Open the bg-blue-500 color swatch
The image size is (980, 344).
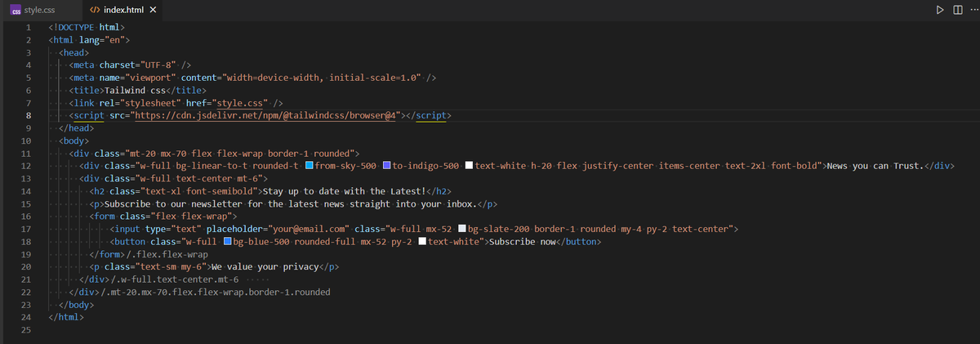pos(228,243)
